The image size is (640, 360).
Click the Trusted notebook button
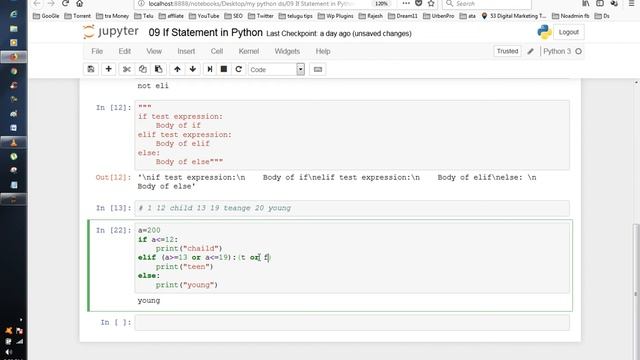[507, 51]
